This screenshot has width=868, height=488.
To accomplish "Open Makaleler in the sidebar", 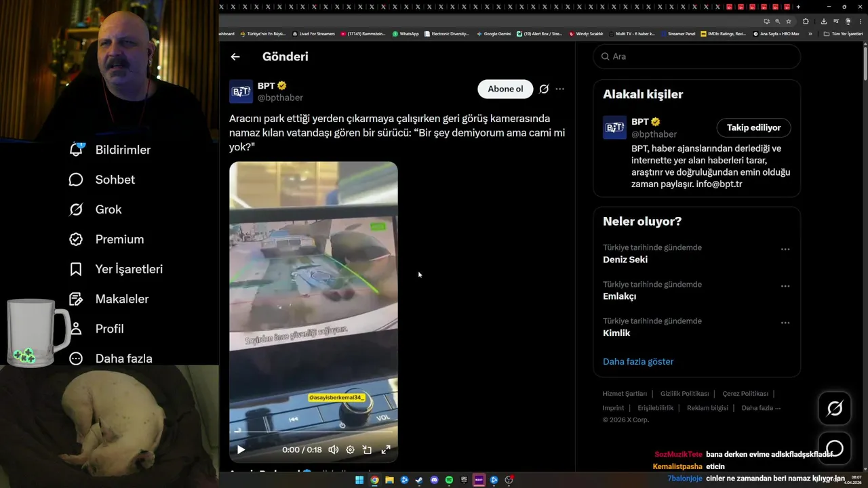I will (x=108, y=299).
